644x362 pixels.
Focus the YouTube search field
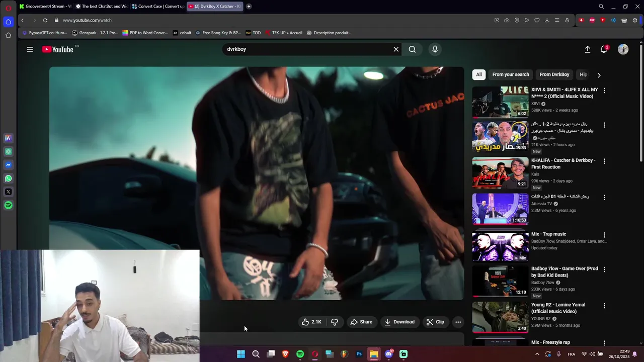pyautogui.click(x=307, y=49)
